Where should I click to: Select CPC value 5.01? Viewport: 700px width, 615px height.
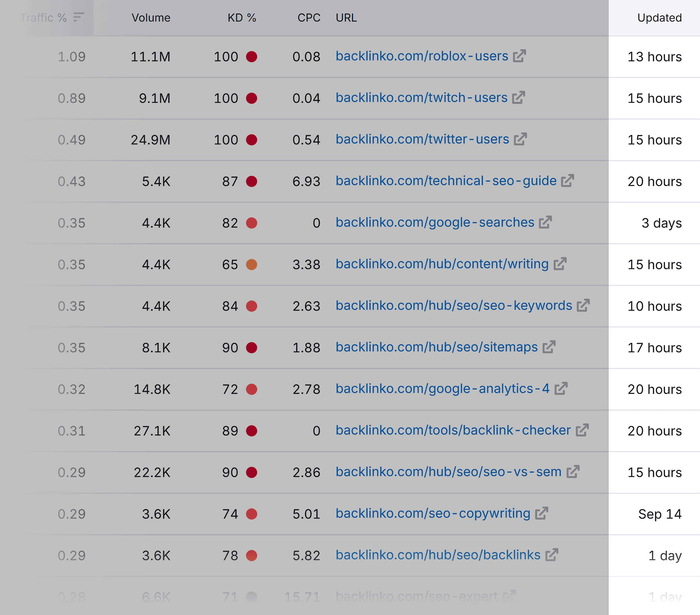(x=306, y=514)
